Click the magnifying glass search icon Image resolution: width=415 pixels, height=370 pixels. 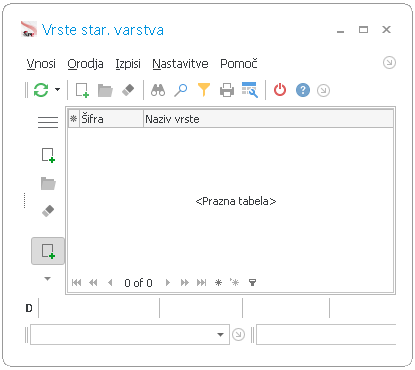[181, 90]
